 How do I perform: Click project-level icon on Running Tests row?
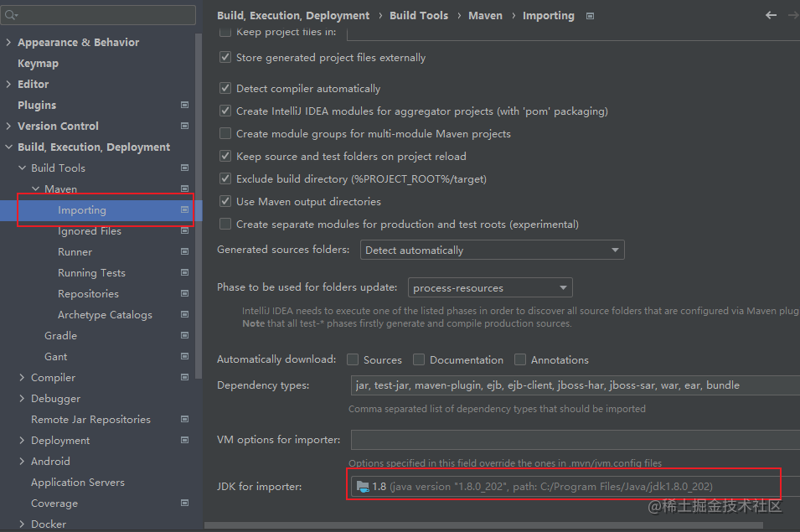click(184, 272)
